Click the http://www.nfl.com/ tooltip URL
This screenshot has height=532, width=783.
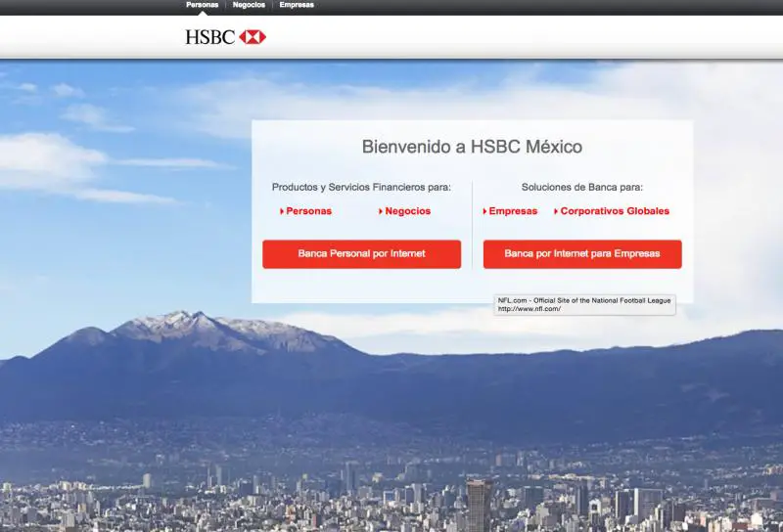530,309
